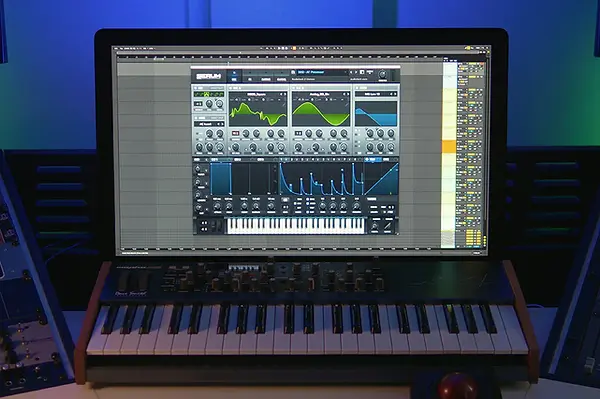
Task: Open the Serum Menu button
Action: [x=370, y=72]
